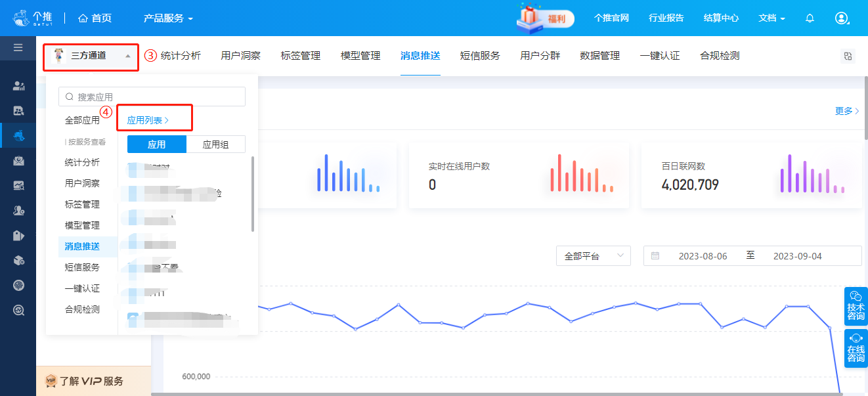Click the 福利 gift banner

point(544,18)
